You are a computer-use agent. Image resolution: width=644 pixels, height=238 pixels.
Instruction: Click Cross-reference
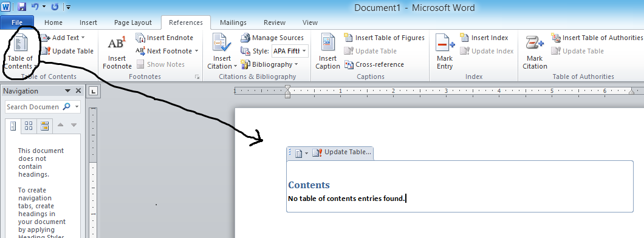coord(374,64)
